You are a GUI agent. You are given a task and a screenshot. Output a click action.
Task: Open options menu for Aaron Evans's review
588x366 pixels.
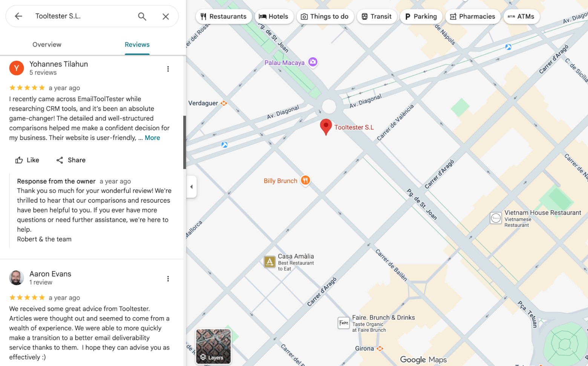(168, 278)
